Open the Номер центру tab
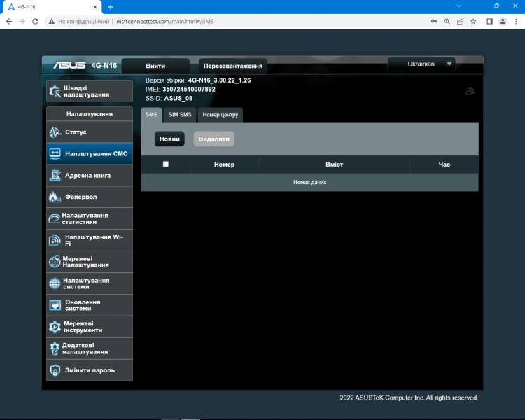The width and height of the screenshot is (525, 420). (x=220, y=115)
